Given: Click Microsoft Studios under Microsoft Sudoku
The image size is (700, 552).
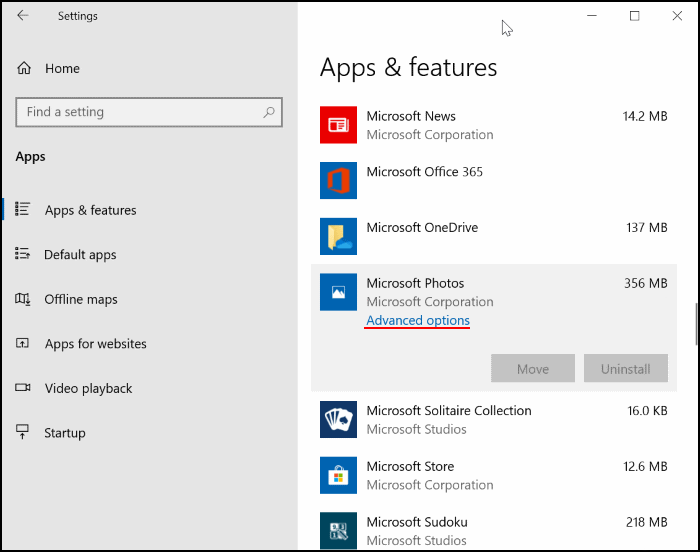Looking at the screenshot, I should click(417, 540).
